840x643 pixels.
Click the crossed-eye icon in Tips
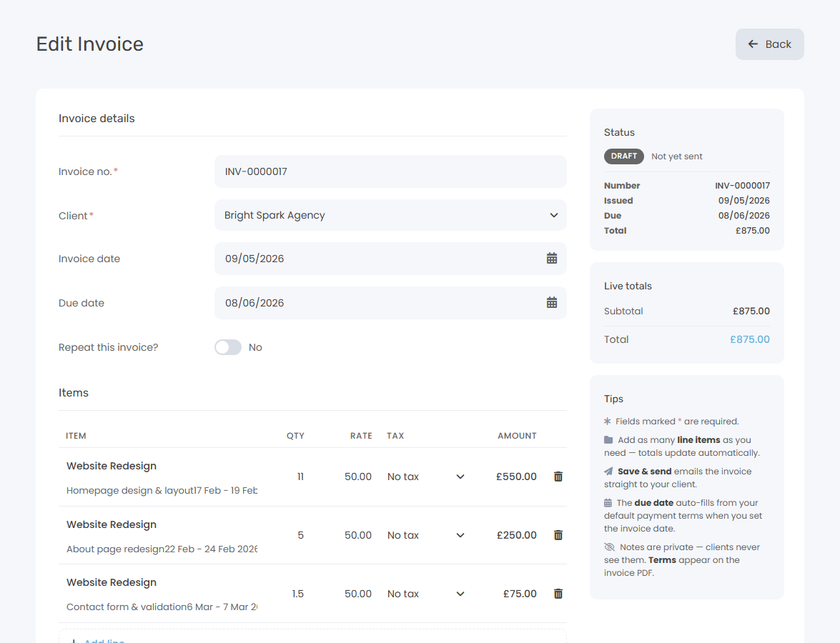pyautogui.click(x=610, y=547)
